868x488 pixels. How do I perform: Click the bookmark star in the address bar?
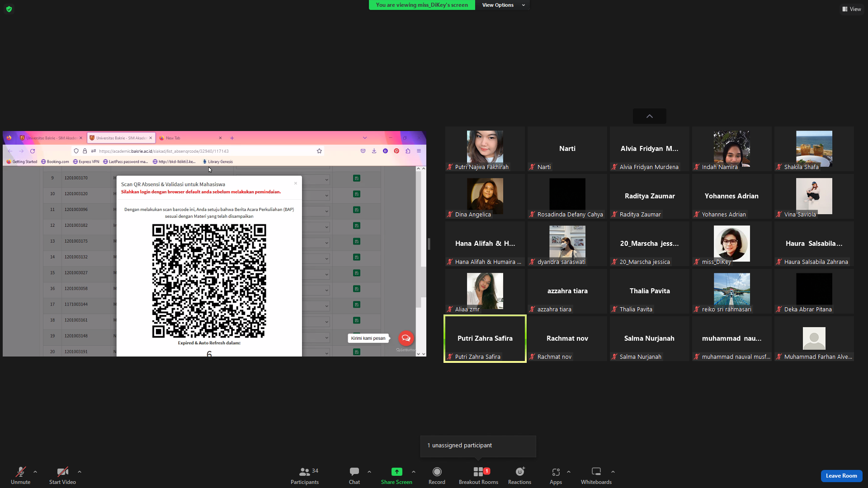coord(319,151)
